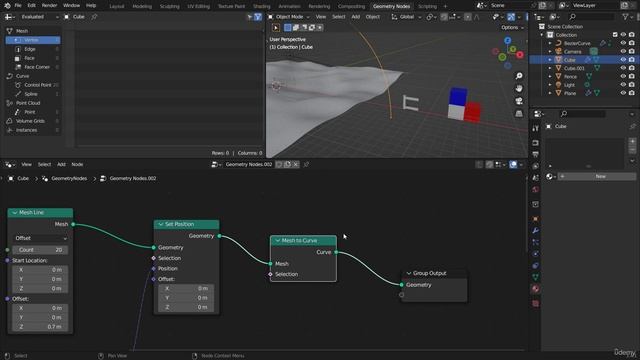Toggle visibility eye for Fence
This screenshot has width=640, height=360.
point(623,76)
